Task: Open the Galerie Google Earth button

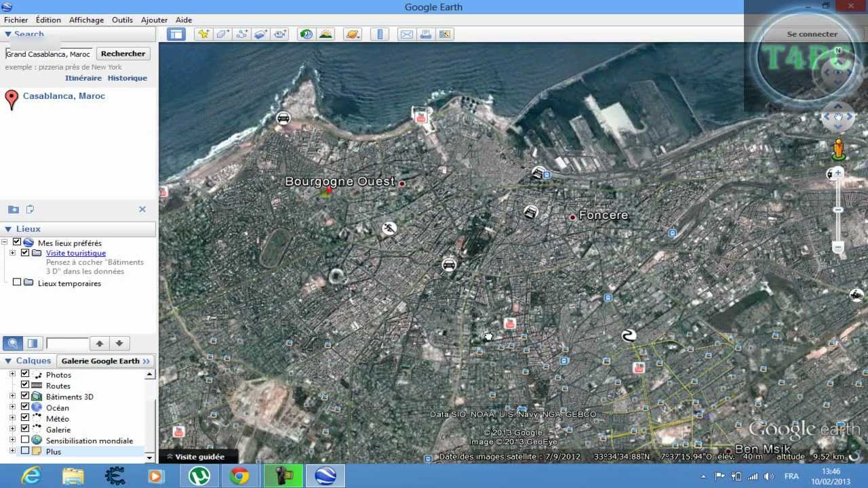Action: tap(105, 361)
